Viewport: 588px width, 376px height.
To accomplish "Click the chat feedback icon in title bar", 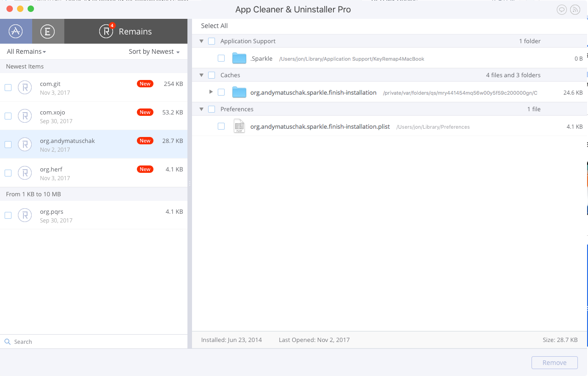I will pos(561,10).
